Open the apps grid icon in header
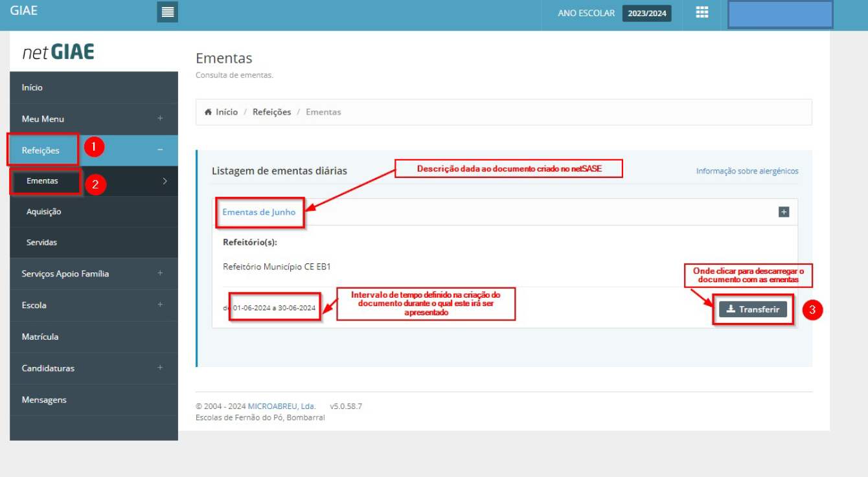 point(702,13)
